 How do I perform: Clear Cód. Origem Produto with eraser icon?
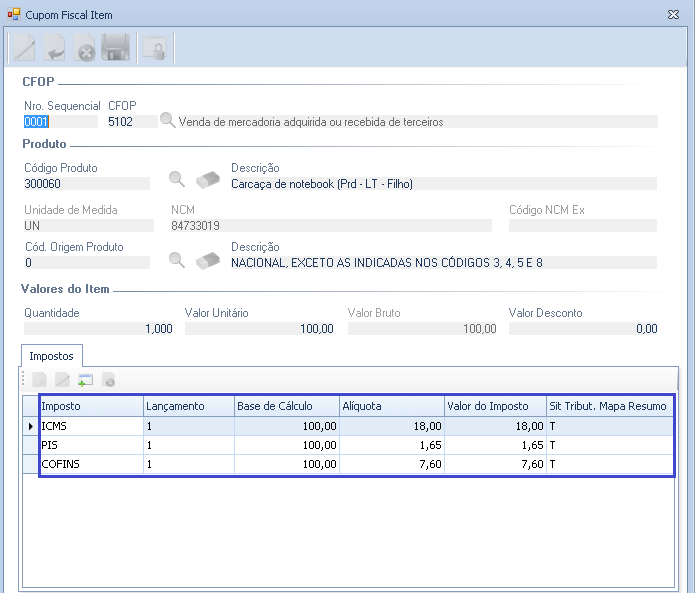(x=207, y=260)
